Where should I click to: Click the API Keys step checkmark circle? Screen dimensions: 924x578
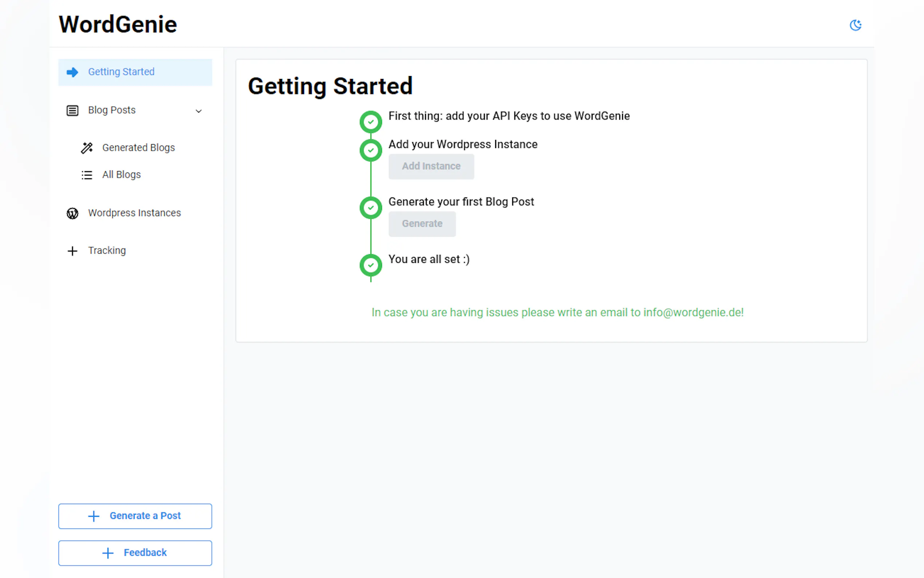[x=371, y=122]
